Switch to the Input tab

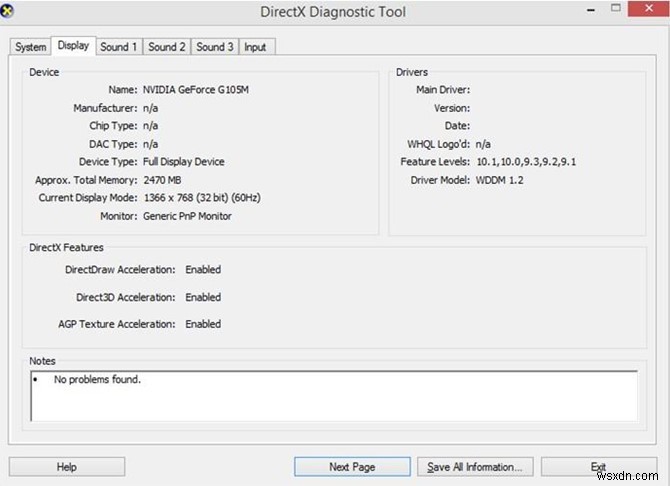pos(256,47)
